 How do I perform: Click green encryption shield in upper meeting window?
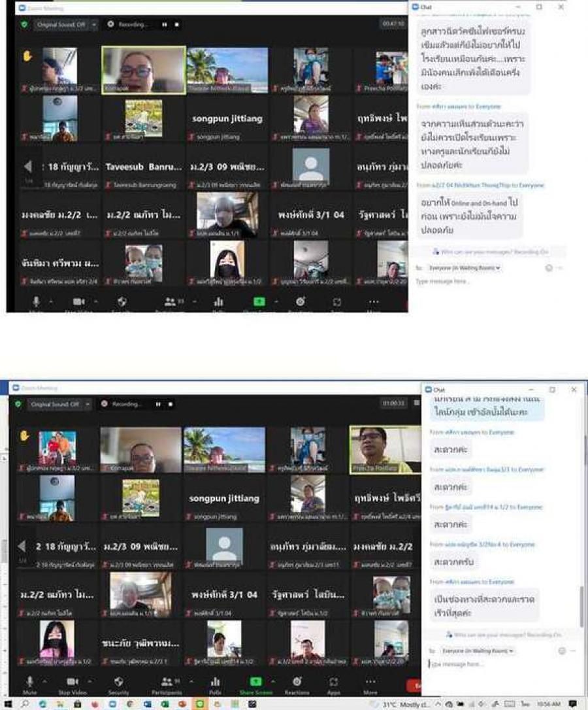coord(24,24)
